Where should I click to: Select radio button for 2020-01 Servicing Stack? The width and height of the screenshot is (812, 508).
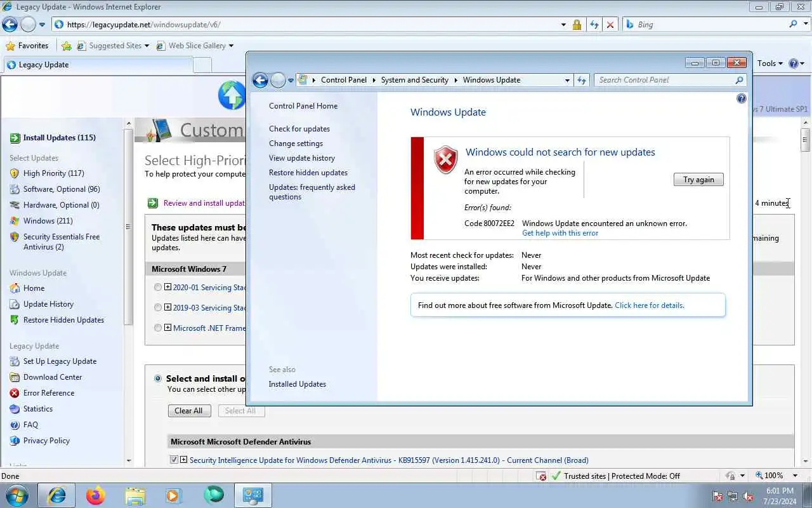pyautogui.click(x=158, y=288)
